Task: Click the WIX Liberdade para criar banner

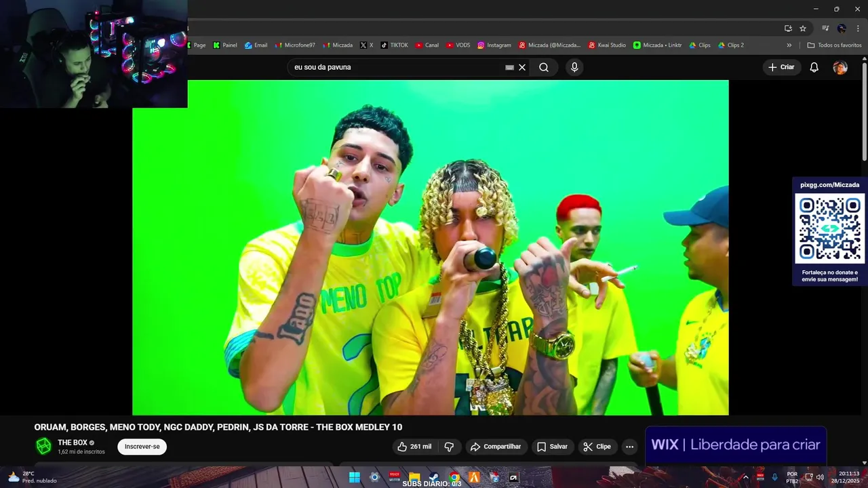Action: pyautogui.click(x=736, y=445)
